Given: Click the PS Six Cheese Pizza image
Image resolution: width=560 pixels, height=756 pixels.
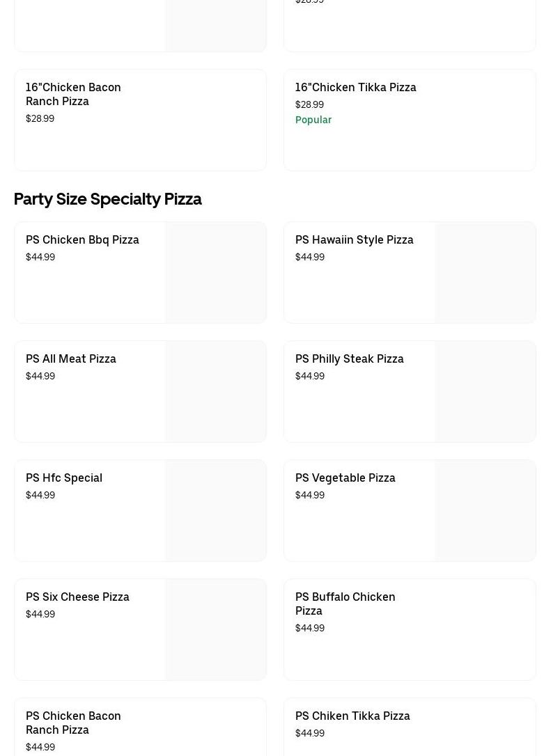Looking at the screenshot, I should pos(216,629).
